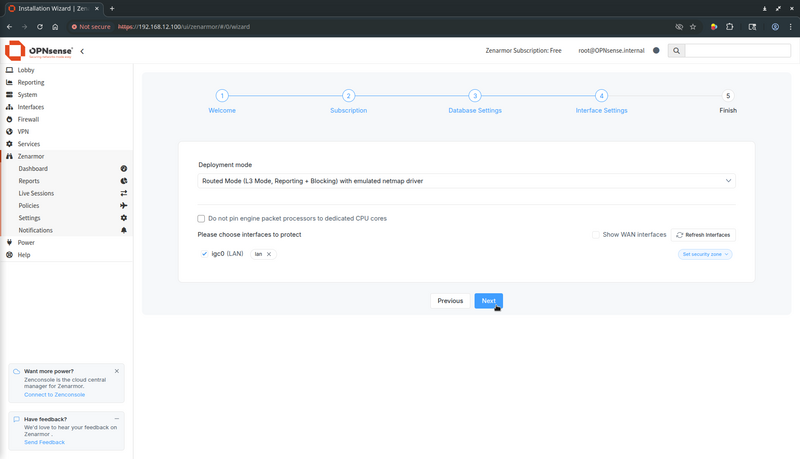The width and height of the screenshot is (800, 459).
Task: Toggle do not pin engine to CPU cores
Action: pos(201,218)
